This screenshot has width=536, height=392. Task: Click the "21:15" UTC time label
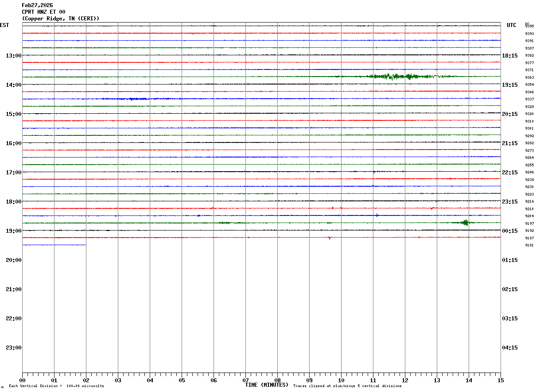click(x=510, y=143)
